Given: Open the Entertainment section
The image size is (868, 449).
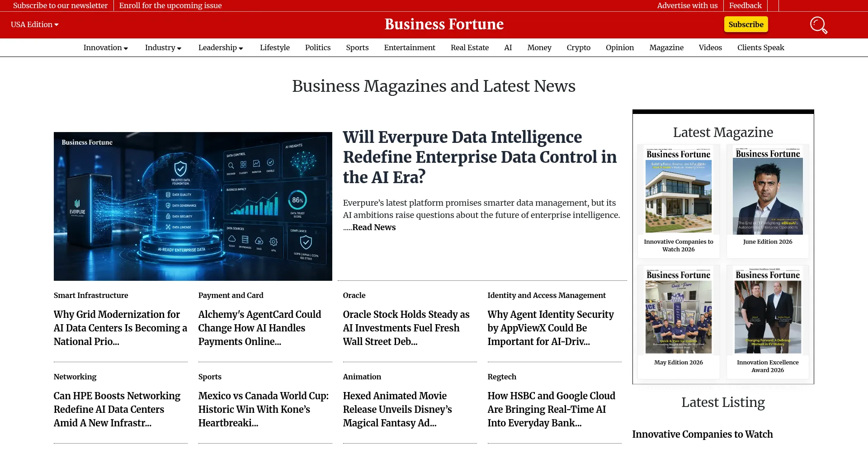Looking at the screenshot, I should click(410, 47).
